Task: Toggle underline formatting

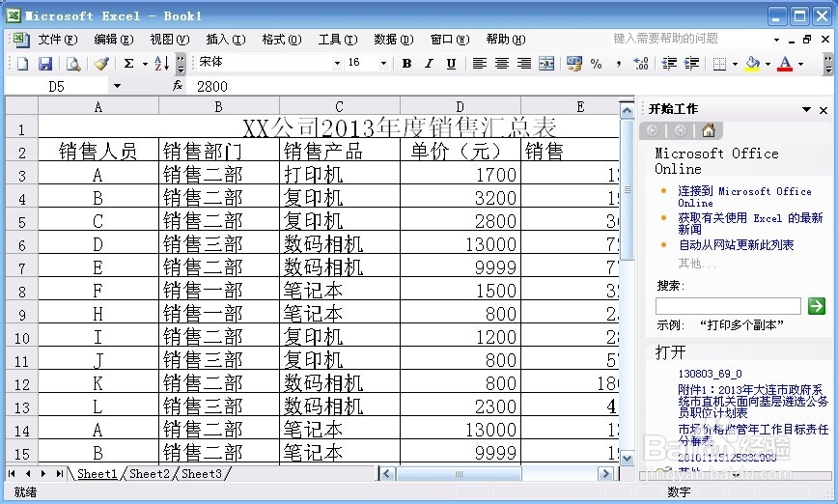Action: (451, 64)
